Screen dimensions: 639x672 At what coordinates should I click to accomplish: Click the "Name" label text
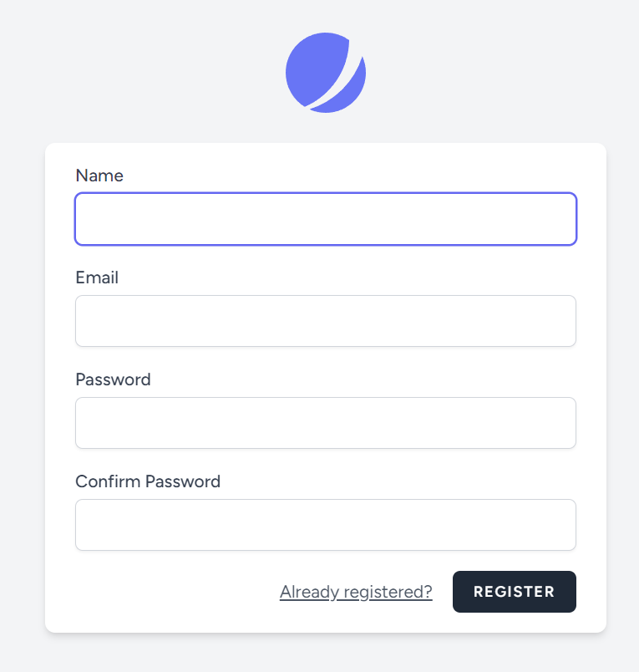(x=99, y=176)
